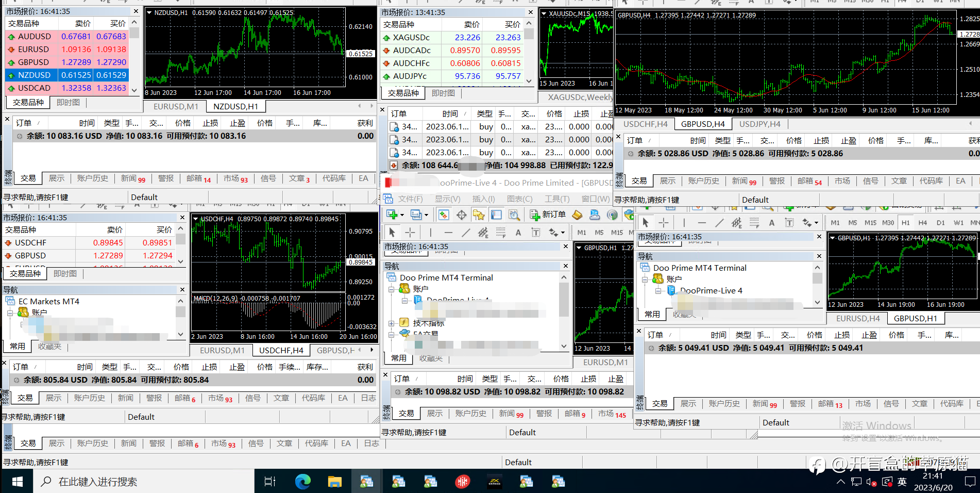Click the Fibonacci tool in the M30 timeframe toolbar

coord(754,223)
